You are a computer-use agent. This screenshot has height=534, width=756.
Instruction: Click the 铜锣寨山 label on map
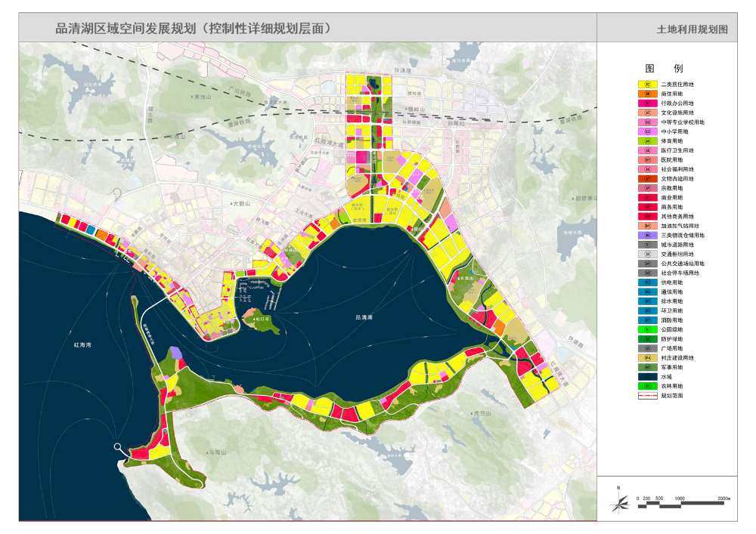click(x=587, y=199)
